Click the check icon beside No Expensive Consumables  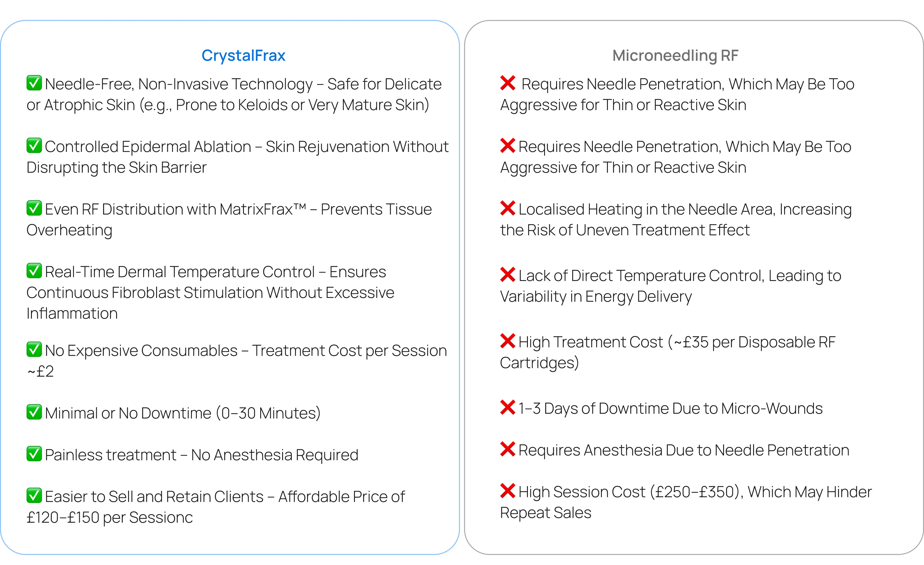tap(34, 350)
